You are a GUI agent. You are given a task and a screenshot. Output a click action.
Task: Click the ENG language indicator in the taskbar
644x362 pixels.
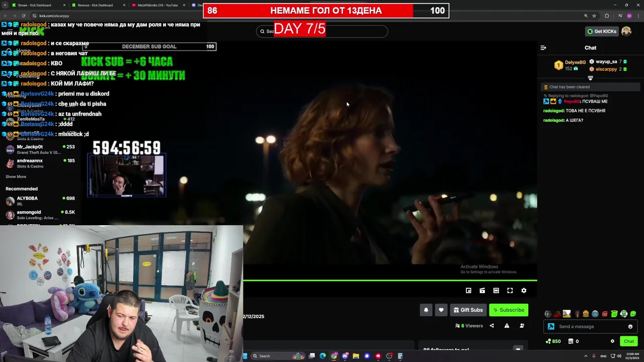tap(603, 356)
